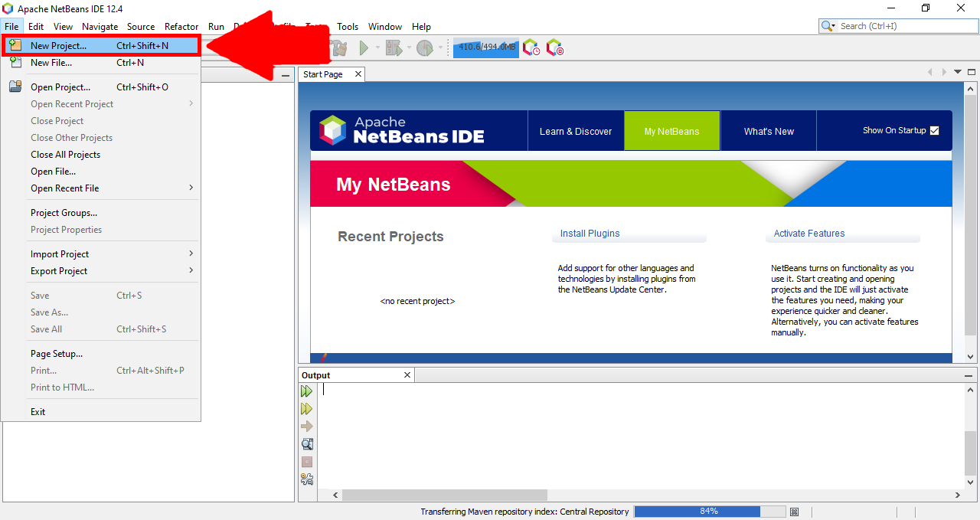Select New File in the File menu
This screenshot has height=520, width=980.
101,63
